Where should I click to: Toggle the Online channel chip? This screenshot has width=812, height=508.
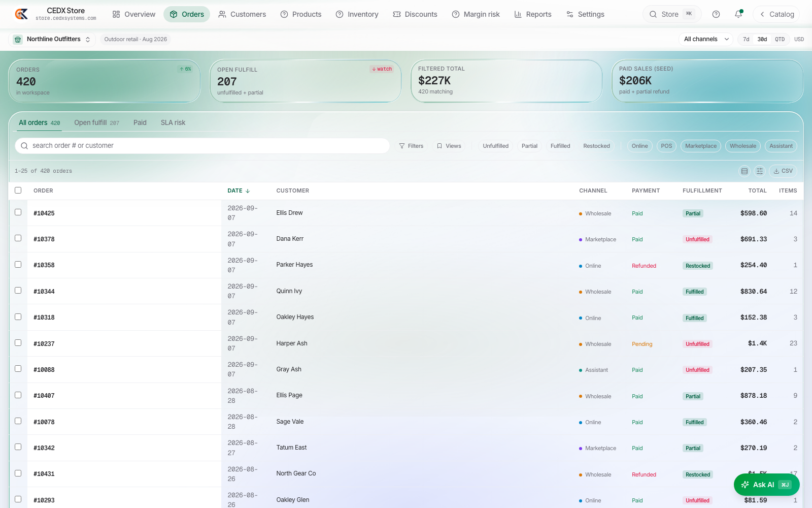(x=639, y=146)
